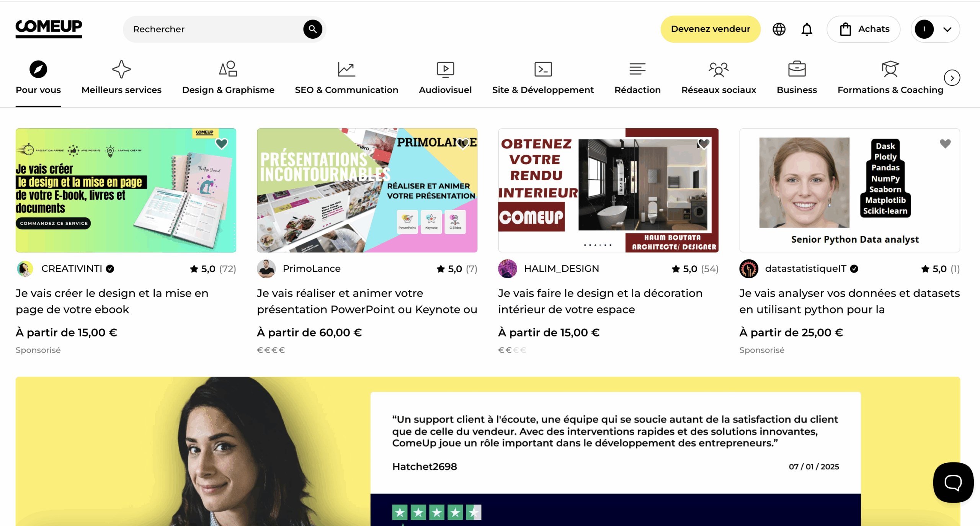Click the Pour vous compass icon
Image resolution: width=980 pixels, height=526 pixels.
tap(38, 69)
